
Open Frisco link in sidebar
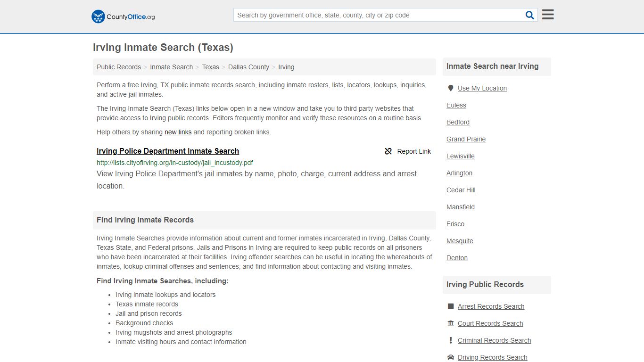[x=455, y=224]
